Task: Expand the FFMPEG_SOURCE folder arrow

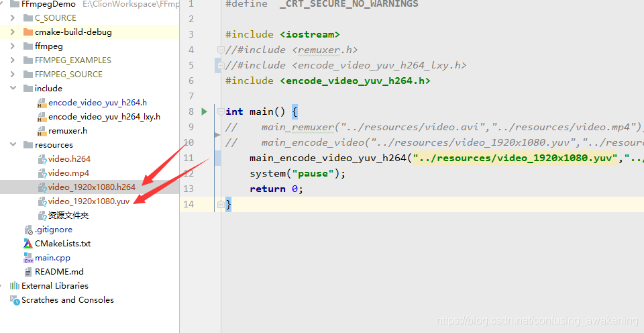Action: click(12, 74)
